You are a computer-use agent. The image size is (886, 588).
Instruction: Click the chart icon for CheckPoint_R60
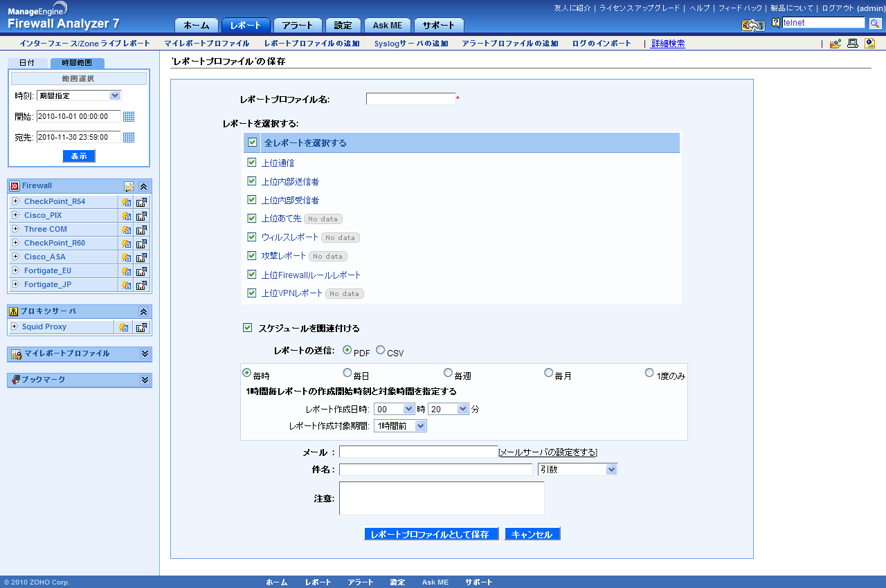pos(142,244)
